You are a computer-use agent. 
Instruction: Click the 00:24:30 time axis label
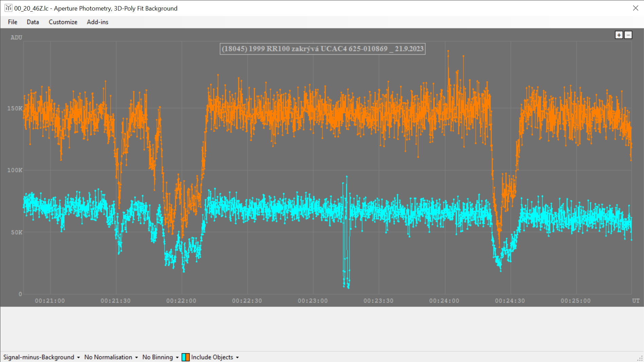pos(510,301)
